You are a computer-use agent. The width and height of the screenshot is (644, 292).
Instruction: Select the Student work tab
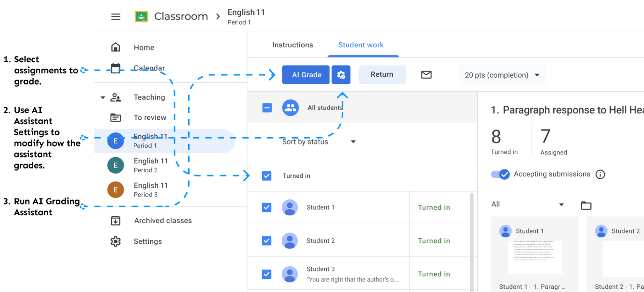coord(361,45)
